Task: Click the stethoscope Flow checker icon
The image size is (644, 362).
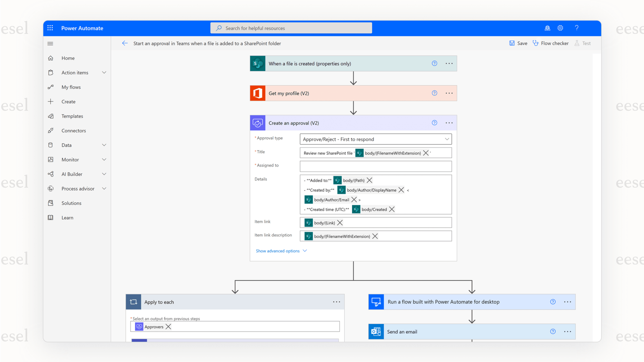Action: (x=536, y=43)
